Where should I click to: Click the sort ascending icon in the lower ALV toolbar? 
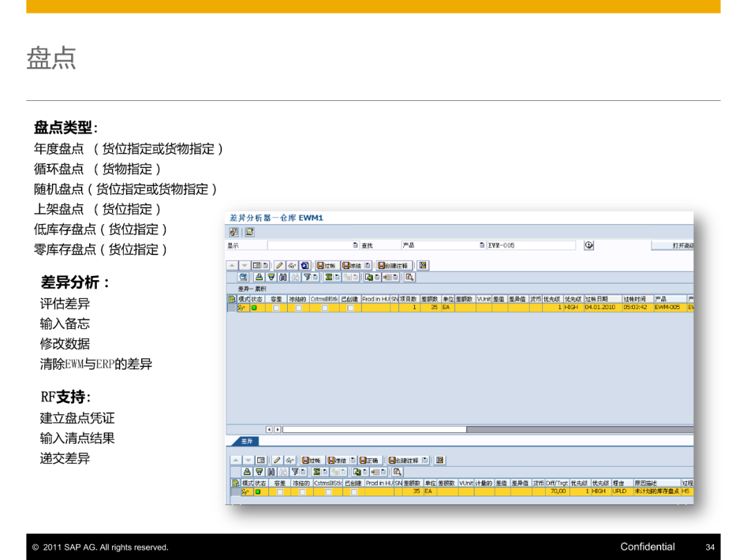(247, 472)
